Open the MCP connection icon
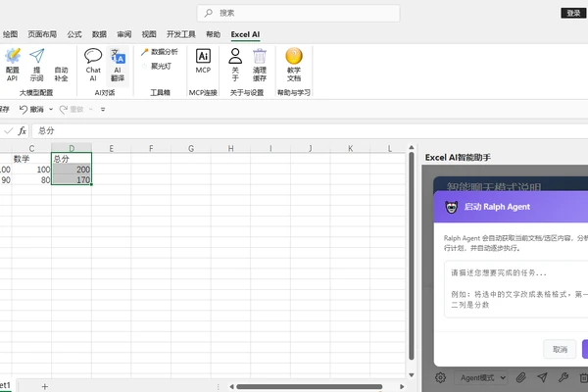 coord(203,61)
